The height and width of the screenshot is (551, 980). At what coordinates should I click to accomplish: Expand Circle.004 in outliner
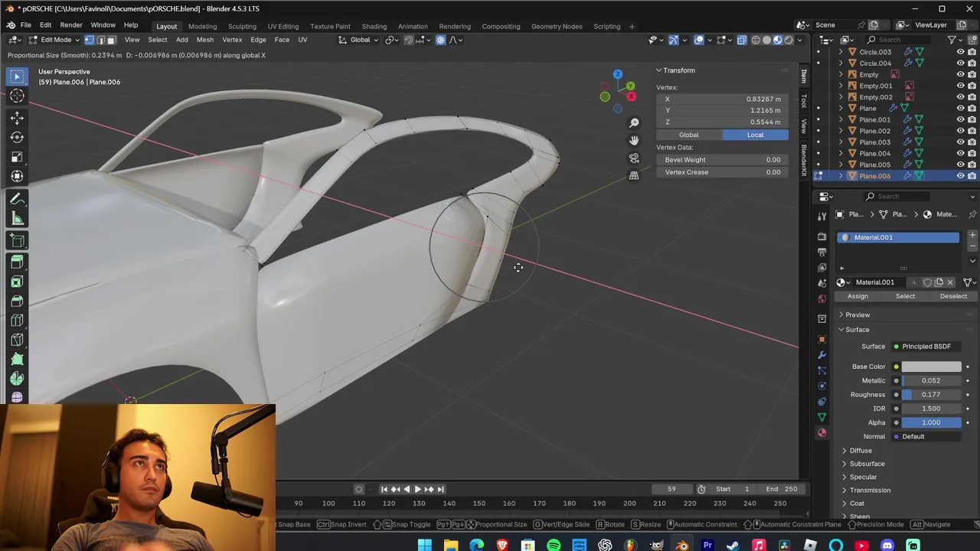tap(841, 64)
